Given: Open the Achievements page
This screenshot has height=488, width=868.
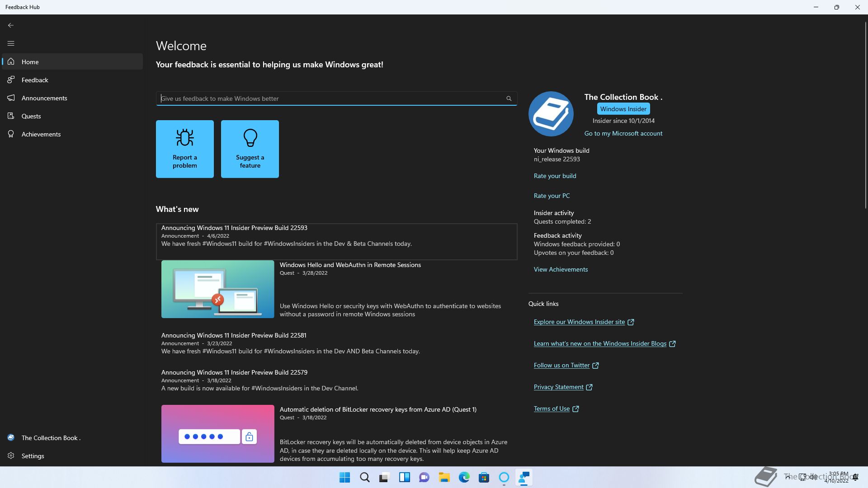Looking at the screenshot, I should (72, 134).
